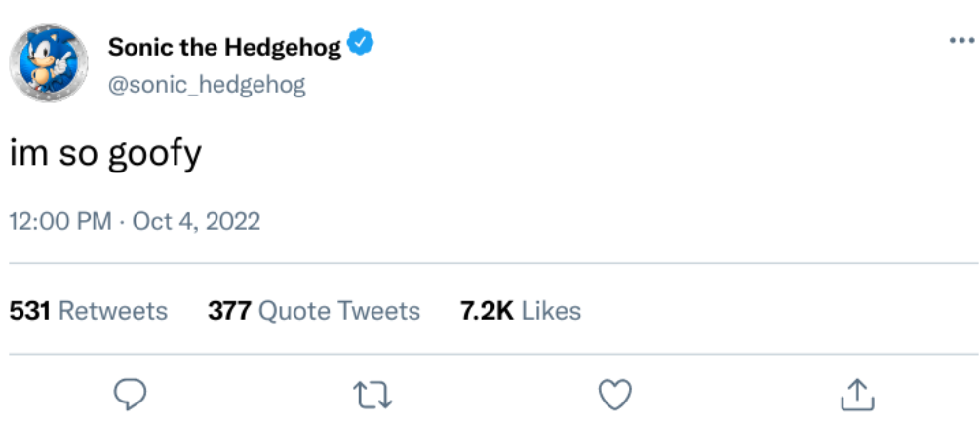Like the tweet with the heart icon

(x=614, y=394)
